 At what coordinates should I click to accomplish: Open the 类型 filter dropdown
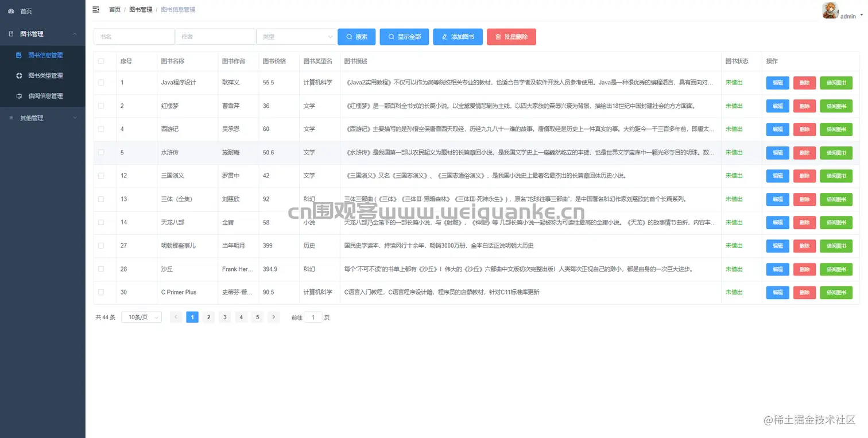[297, 37]
